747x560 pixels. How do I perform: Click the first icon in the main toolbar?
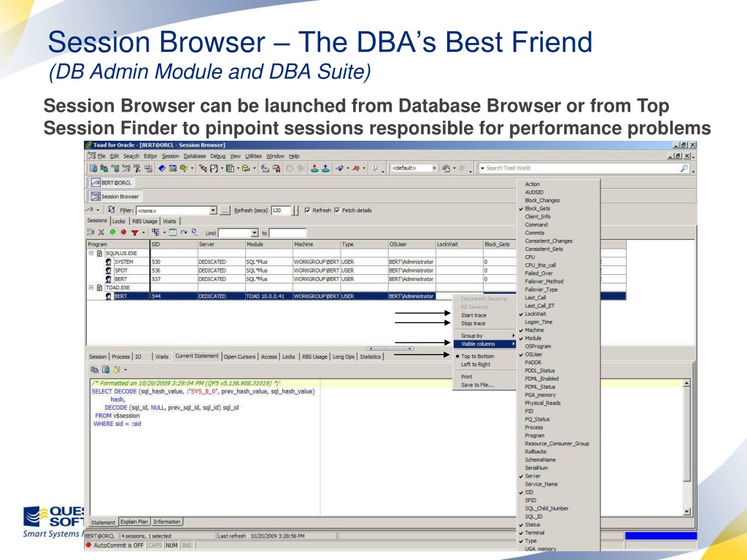coord(93,168)
